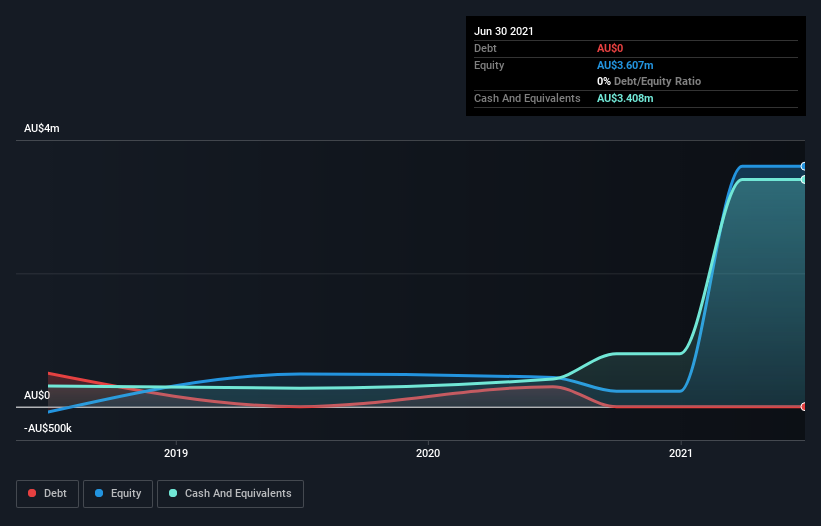Click the 2020 axis label
821x526 pixels.
tap(428, 453)
